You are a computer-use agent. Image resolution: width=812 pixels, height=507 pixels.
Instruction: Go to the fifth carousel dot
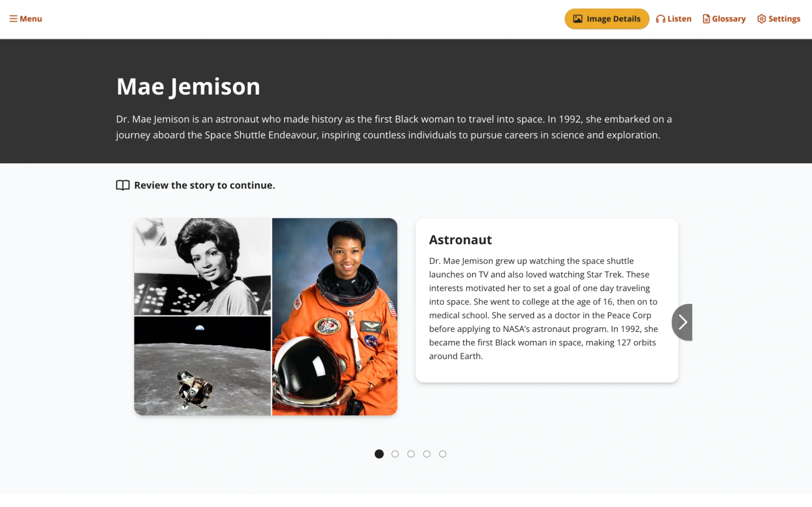442,454
